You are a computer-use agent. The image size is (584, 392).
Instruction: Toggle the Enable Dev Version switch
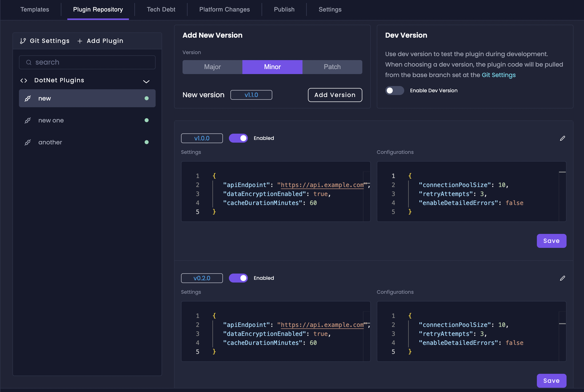pos(394,91)
